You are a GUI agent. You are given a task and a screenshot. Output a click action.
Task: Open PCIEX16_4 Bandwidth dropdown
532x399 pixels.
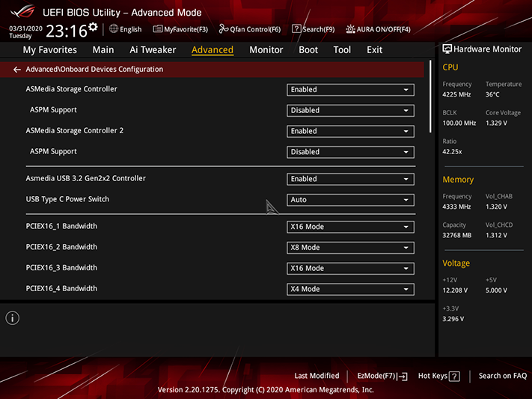(x=350, y=289)
